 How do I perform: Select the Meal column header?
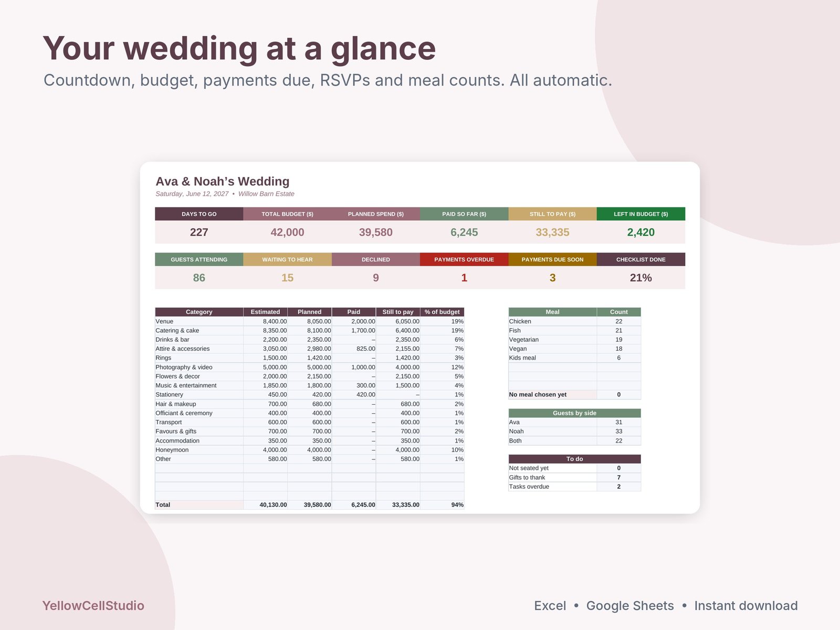pos(552,312)
